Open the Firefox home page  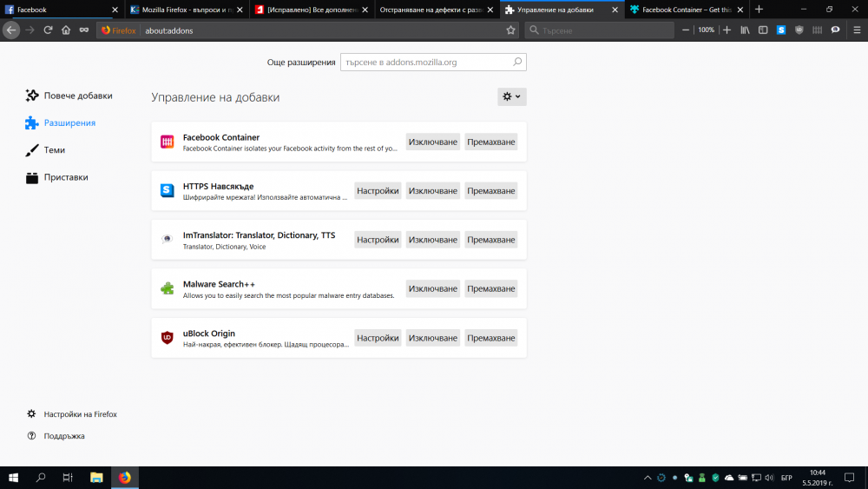66,30
